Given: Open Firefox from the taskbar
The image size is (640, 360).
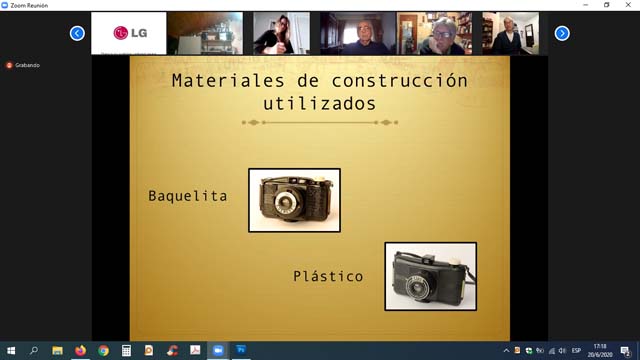Looking at the screenshot, I should coord(80,350).
